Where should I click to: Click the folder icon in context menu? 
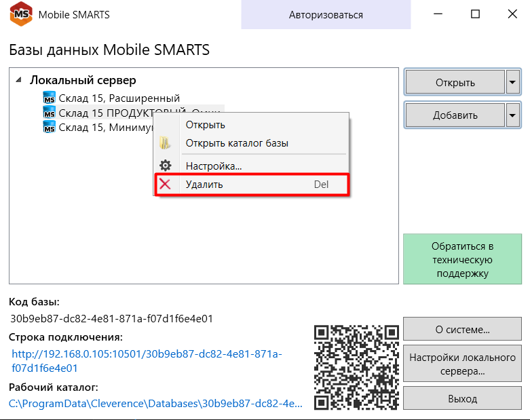165,143
